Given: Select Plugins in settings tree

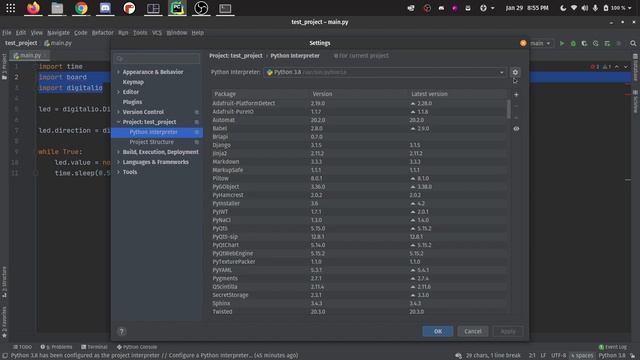Looking at the screenshot, I should click(x=132, y=102).
